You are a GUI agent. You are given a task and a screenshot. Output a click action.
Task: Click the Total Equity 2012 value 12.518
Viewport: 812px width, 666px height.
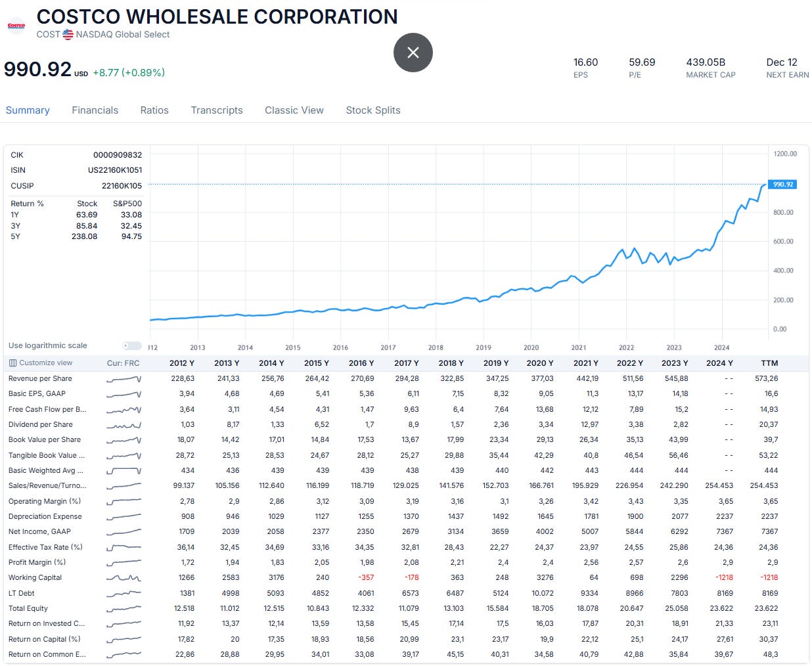pos(184,609)
